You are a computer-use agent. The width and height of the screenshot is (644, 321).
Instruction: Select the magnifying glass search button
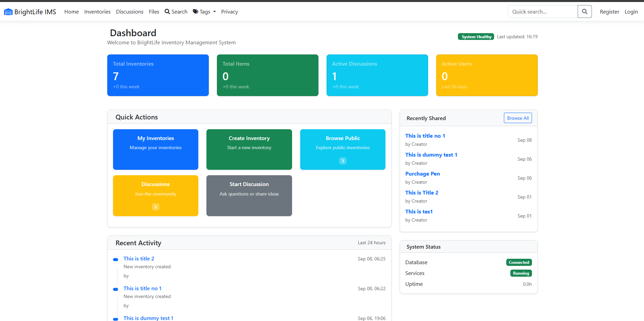click(x=584, y=11)
